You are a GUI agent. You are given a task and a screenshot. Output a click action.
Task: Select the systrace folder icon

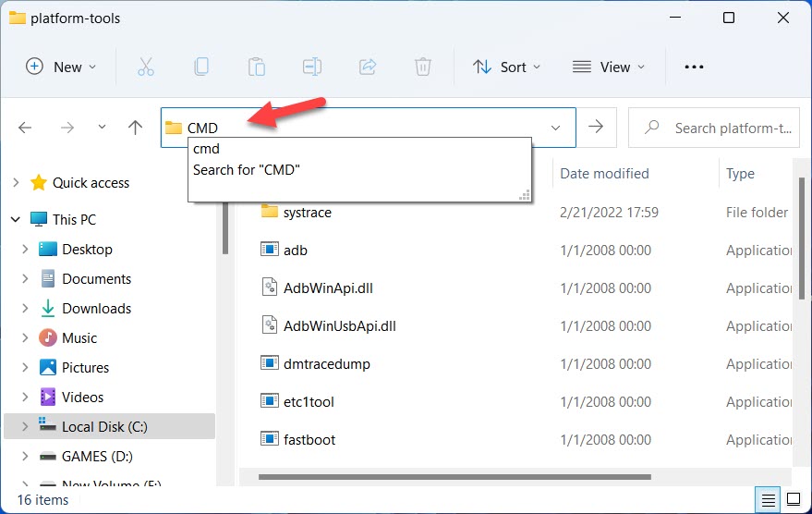click(x=270, y=211)
